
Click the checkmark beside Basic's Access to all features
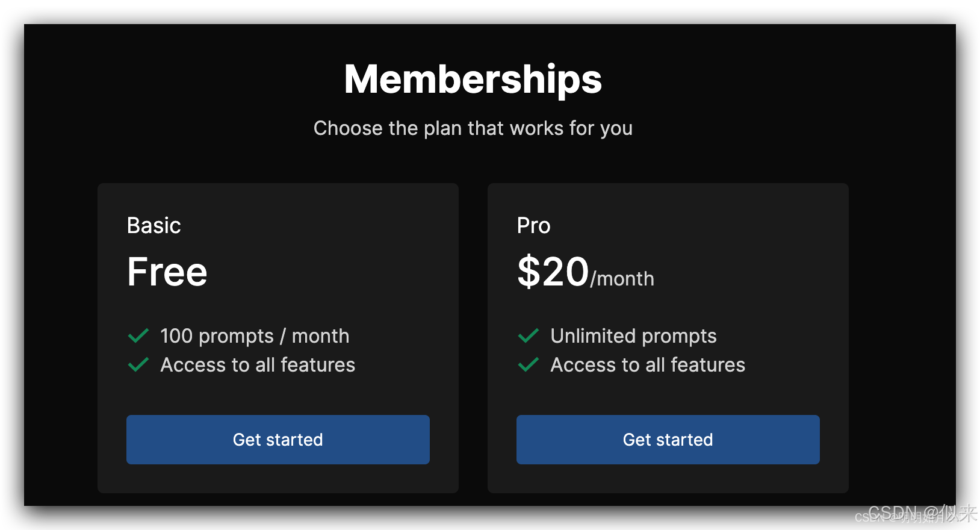[x=138, y=364]
